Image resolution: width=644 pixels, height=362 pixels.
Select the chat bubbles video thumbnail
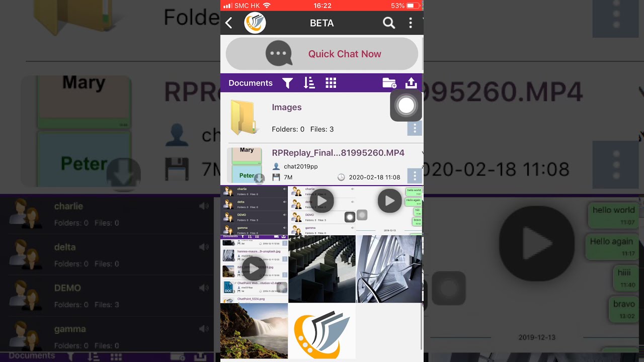click(389, 211)
